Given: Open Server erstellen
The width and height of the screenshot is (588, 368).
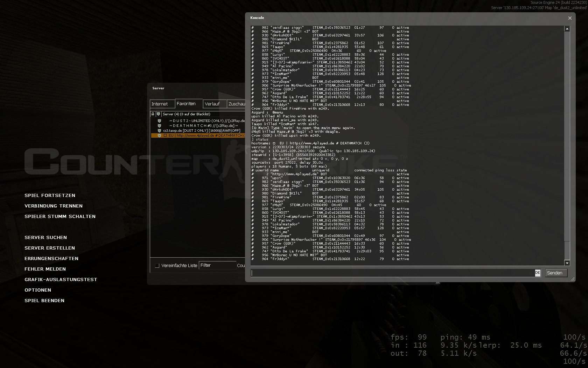Looking at the screenshot, I should click(50, 248).
